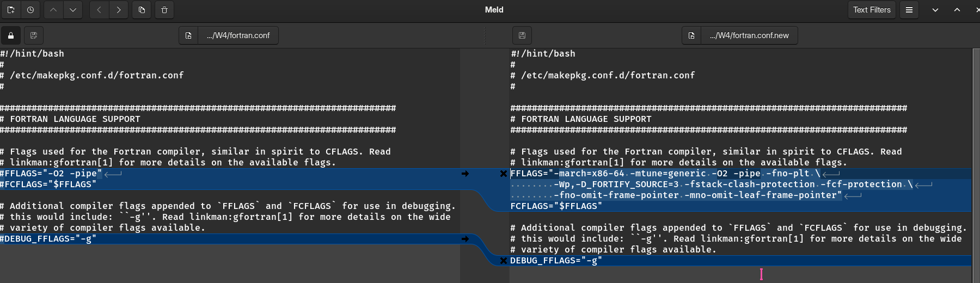980x283 pixels.
Task: Push current change to the right
Action: [119, 10]
